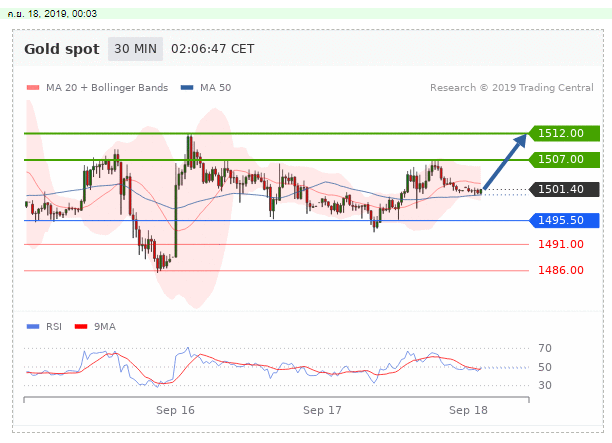Click the MA 50 blue legend swatch

[x=187, y=88]
